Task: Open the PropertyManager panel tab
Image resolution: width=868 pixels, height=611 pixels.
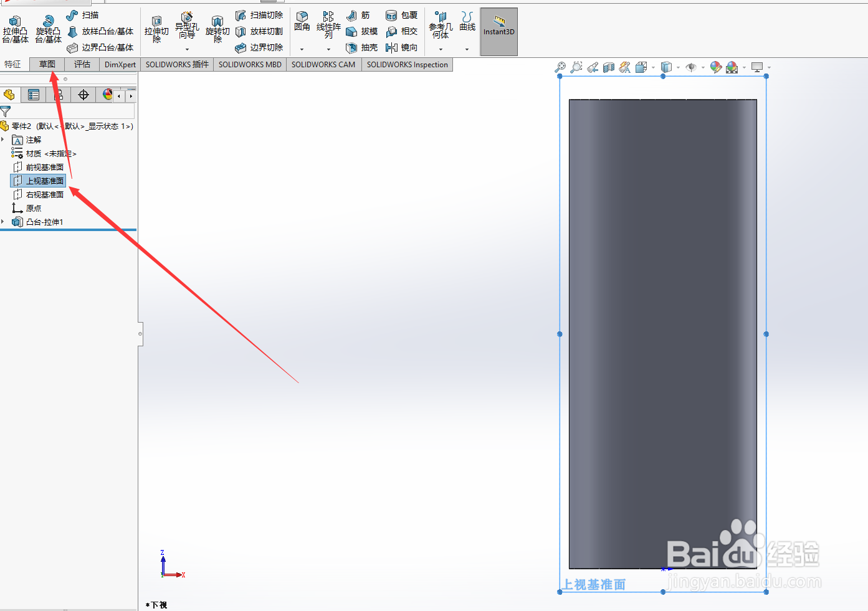Action: coord(34,95)
